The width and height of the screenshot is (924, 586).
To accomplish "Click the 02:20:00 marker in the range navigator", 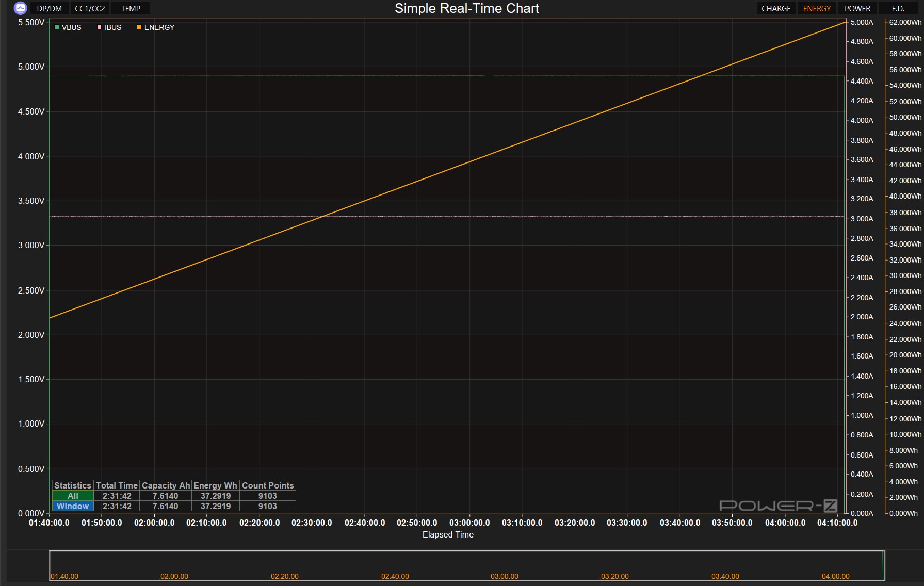I will coord(285,576).
